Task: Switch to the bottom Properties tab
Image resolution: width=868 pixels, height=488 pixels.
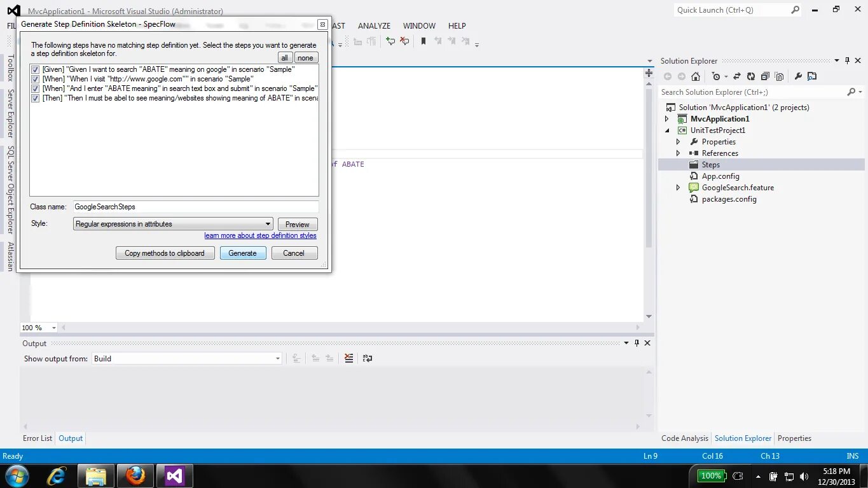Action: coord(794,438)
